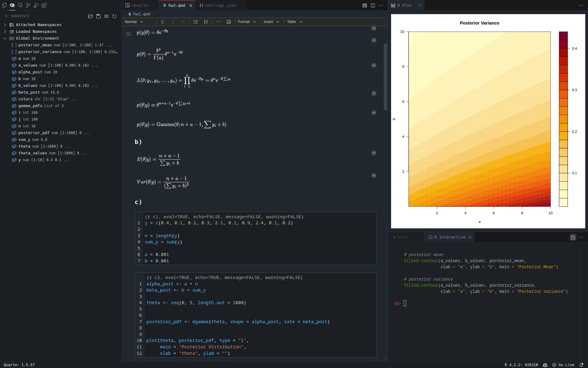
Task: Click the notifications bell in status bar
Action: coord(581,365)
